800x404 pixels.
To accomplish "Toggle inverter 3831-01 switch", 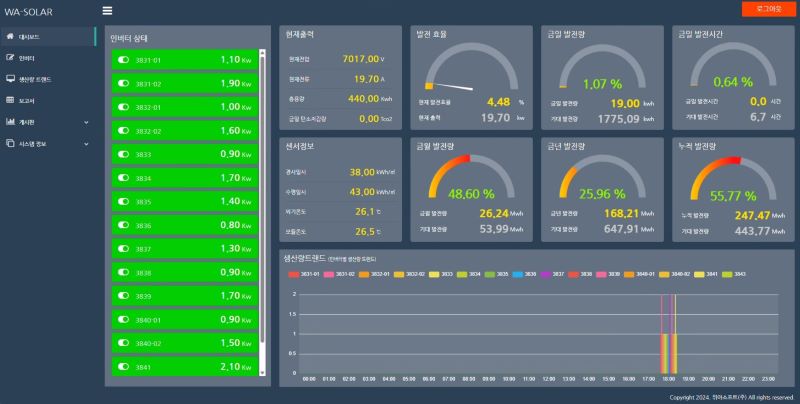I will coord(124,60).
